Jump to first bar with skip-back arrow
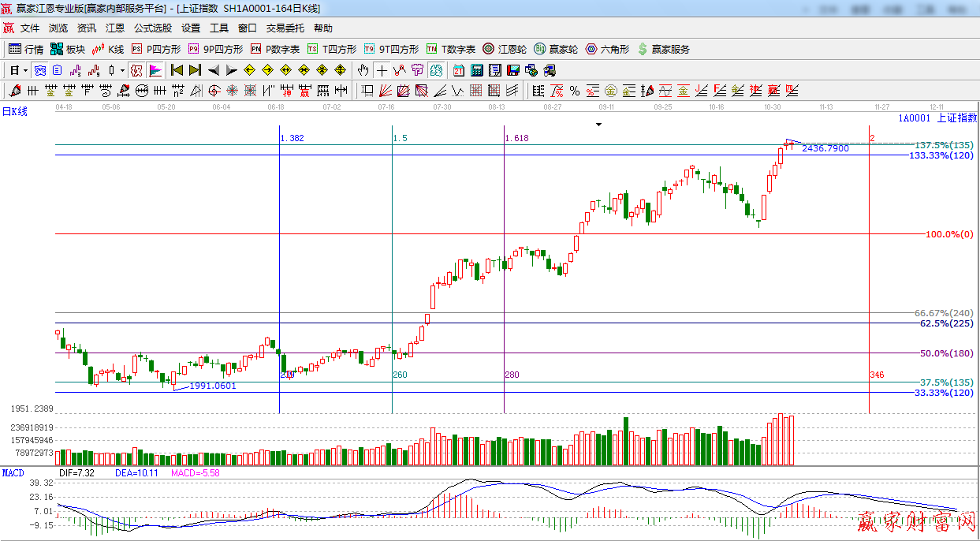Screen dimensions: 980x541 [x=177, y=70]
